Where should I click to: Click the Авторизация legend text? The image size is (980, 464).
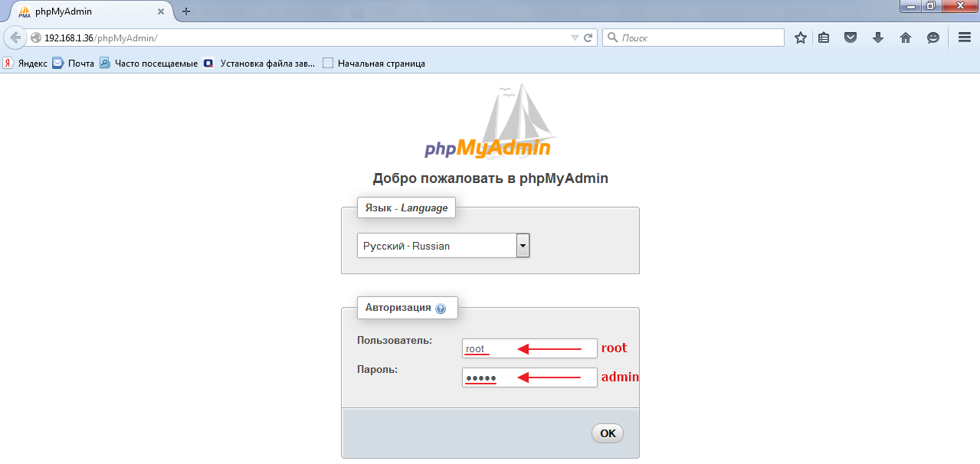pyautogui.click(x=398, y=308)
